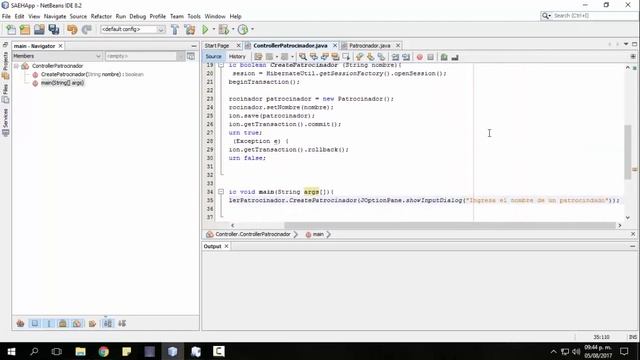Toggle Rectangular Selection in editor toolbar
The image size is (640, 360).
click(x=347, y=57)
